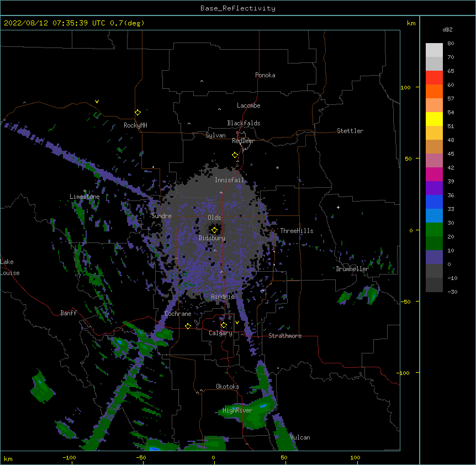The width and height of the screenshot is (476, 465).
Task: Pick the yellow 54-51 dBZ legend swatch
Action: (434, 119)
